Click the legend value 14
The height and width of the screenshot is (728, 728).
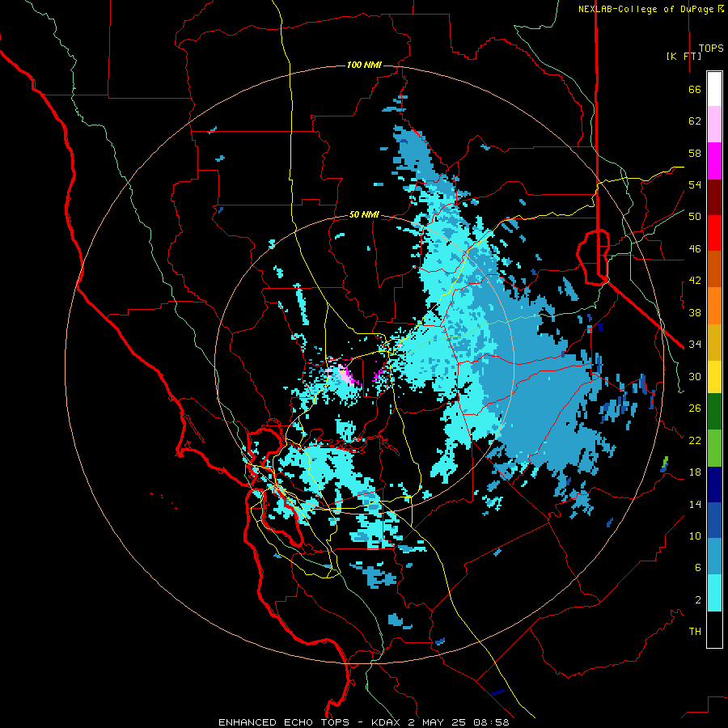click(695, 504)
